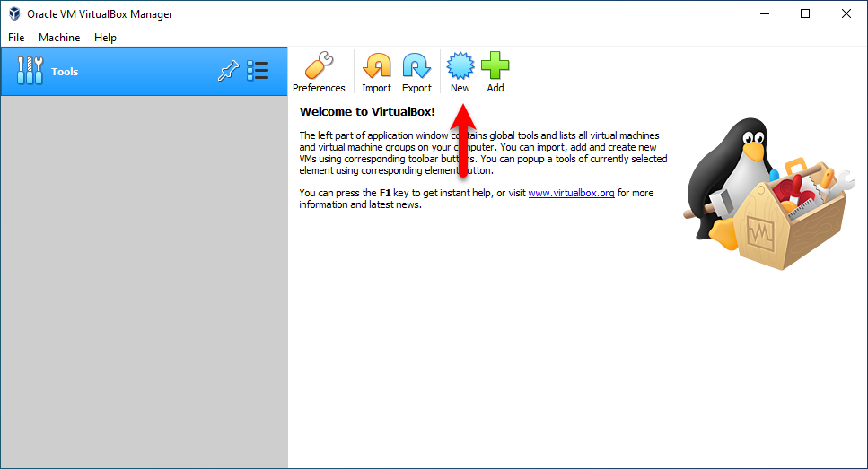Open the Machine menu

59,37
